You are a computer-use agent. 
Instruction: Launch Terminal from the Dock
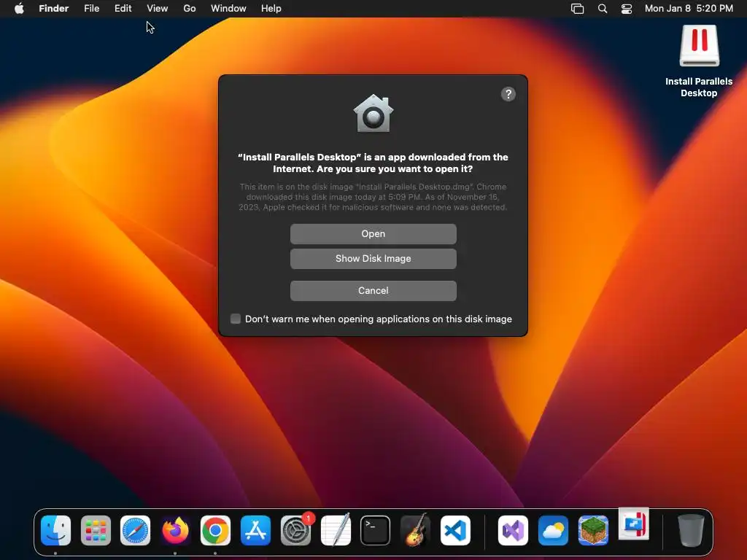point(376,531)
